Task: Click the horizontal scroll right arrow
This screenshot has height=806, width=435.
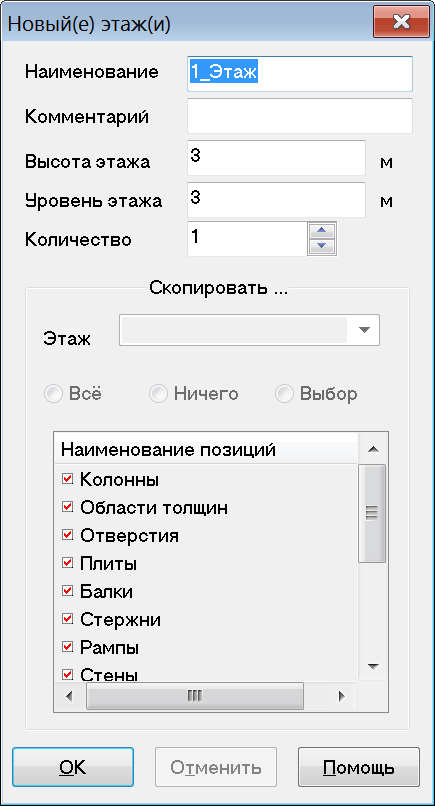Action: pos(340,697)
